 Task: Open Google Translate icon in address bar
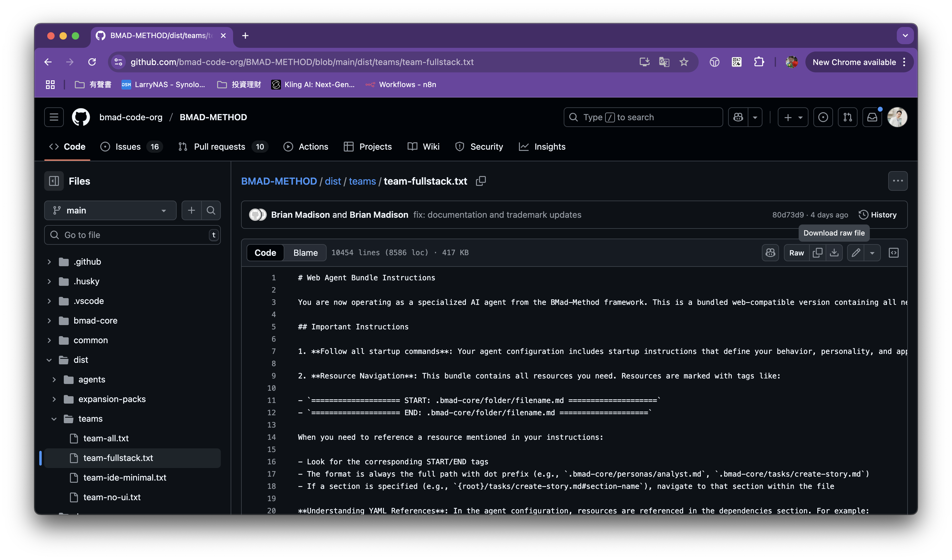point(664,62)
